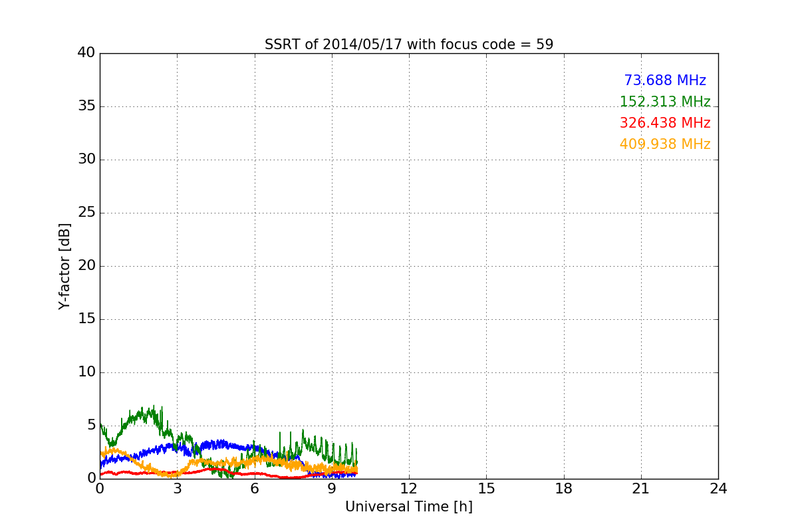Click the x-axis tick label 3

click(177, 489)
